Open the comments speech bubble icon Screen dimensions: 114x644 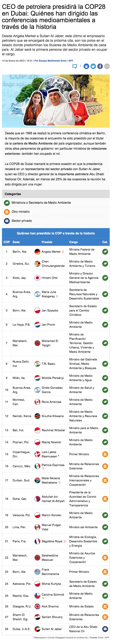coord(75,66)
